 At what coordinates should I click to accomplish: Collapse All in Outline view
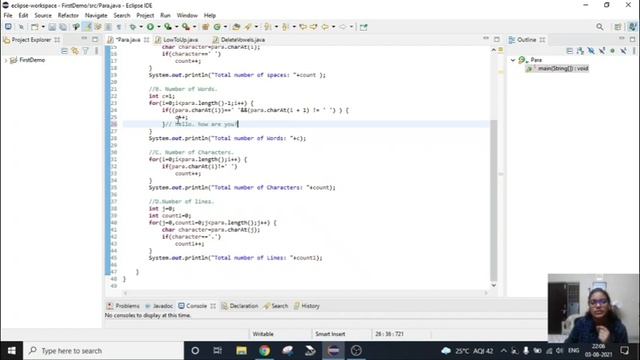pos(569,51)
